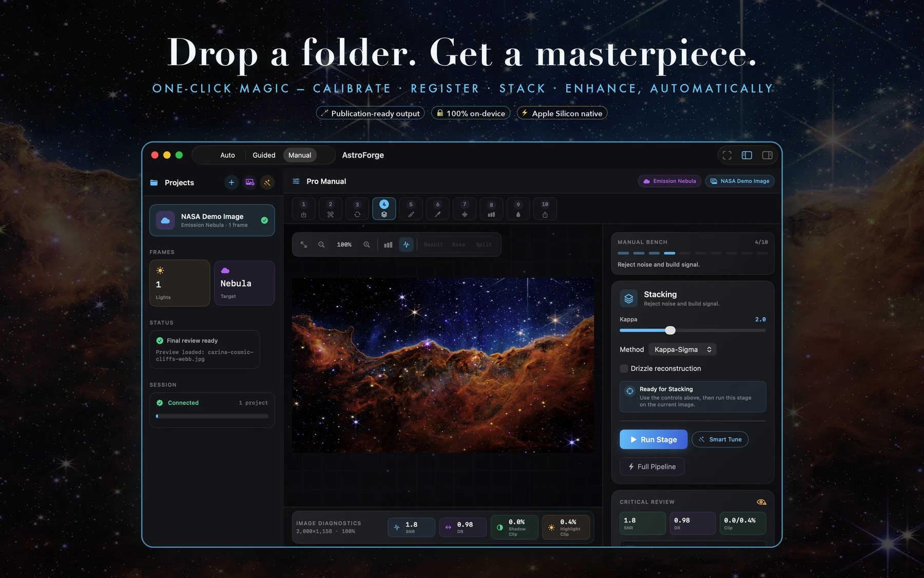Click the Carina nebula preview image
The height and width of the screenshot is (578, 924).
point(443,365)
